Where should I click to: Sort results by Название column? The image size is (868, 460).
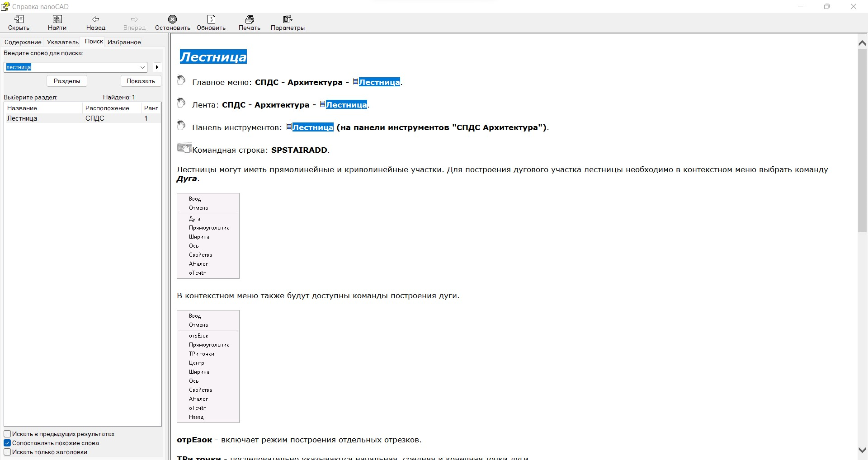pos(43,108)
